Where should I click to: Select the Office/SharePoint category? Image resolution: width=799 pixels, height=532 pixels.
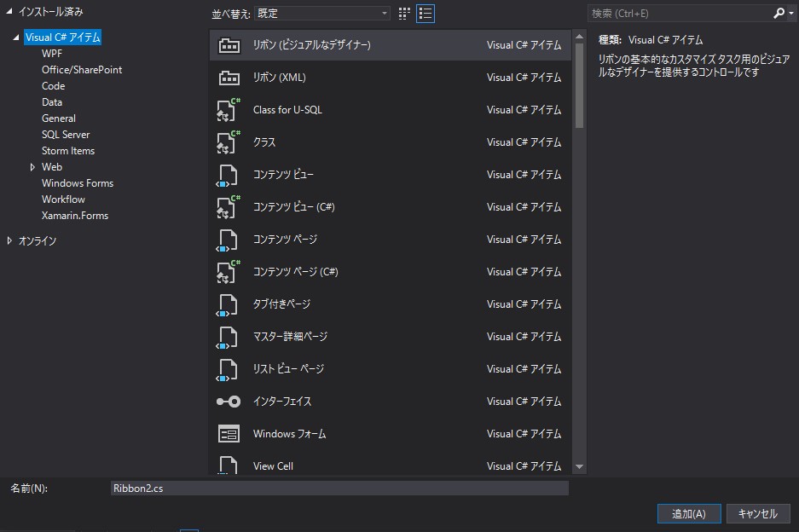coord(82,70)
